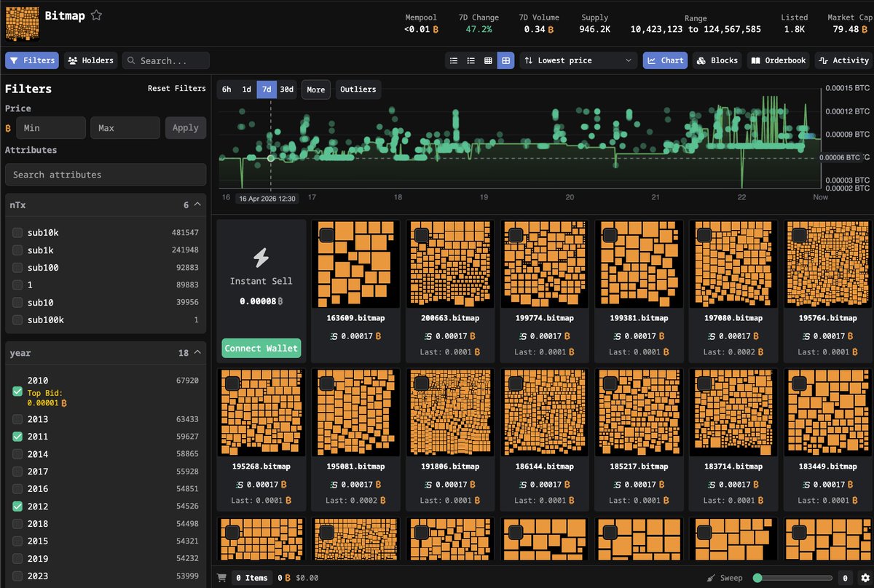874x588 pixels.
Task: Check the sub1k filter
Action: tap(17, 250)
